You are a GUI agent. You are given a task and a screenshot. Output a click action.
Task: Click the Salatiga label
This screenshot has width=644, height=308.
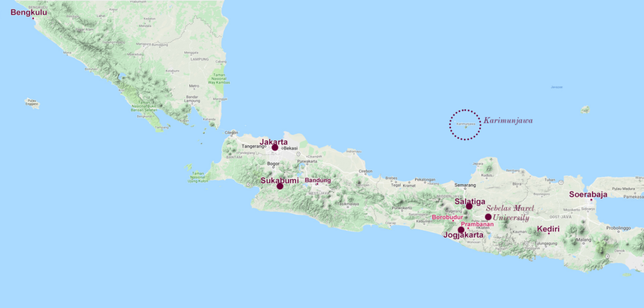click(470, 202)
